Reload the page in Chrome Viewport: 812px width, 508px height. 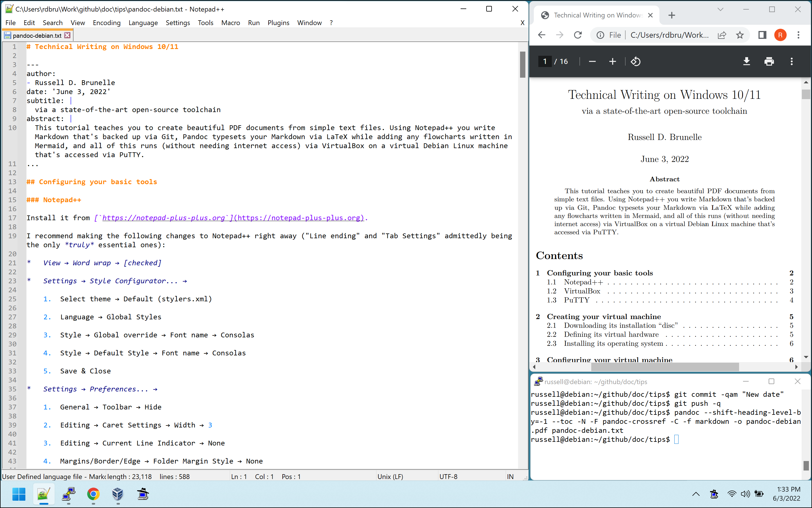pyautogui.click(x=577, y=35)
